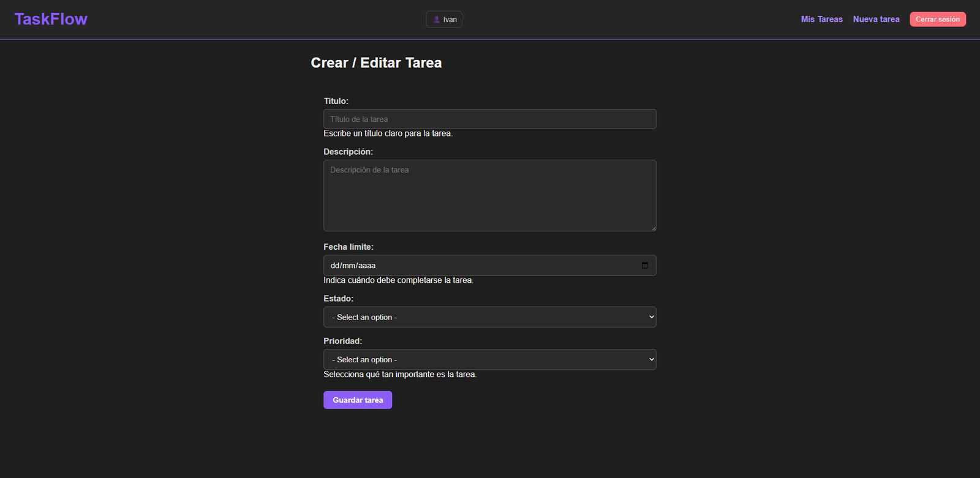The image size is (980, 478).
Task: Open the Mis Tareas page
Action: (x=821, y=20)
